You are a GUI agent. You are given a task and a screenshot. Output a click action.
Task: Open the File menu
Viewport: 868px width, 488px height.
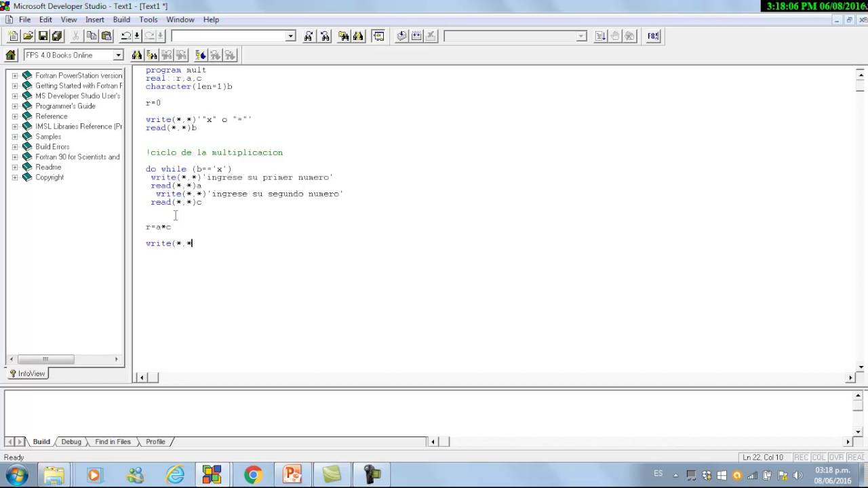pos(25,20)
